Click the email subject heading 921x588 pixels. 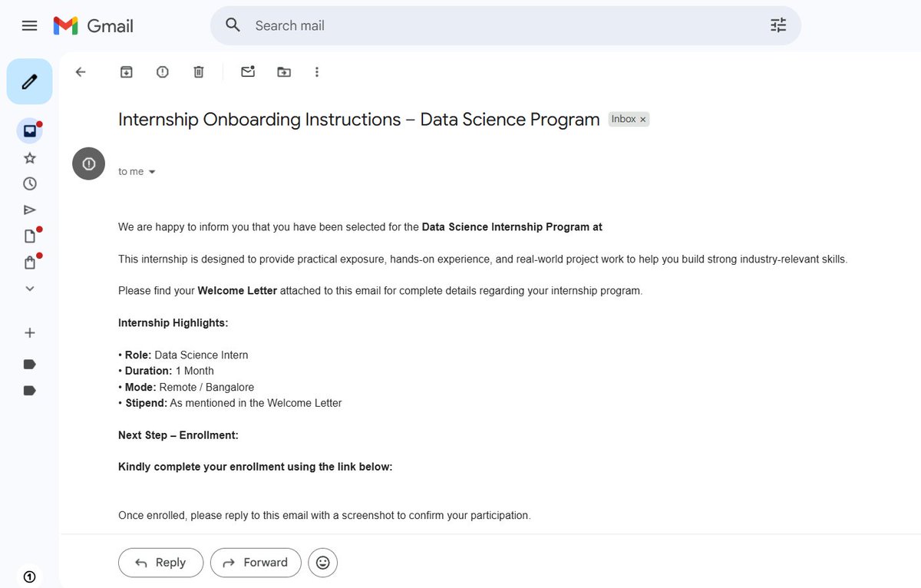coord(358,120)
